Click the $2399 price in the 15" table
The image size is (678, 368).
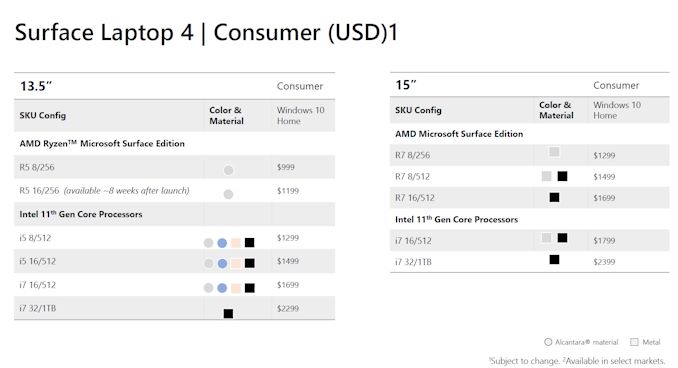tap(604, 262)
